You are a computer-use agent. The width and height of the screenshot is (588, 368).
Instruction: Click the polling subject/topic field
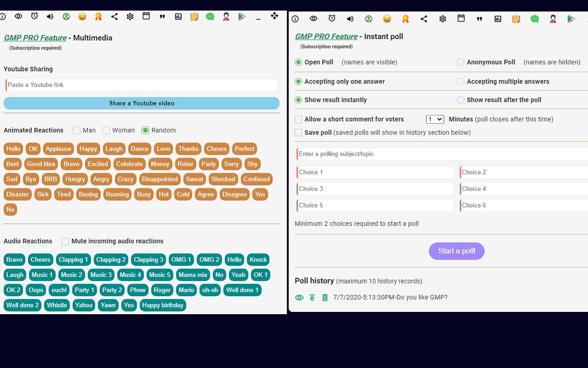coord(442,154)
